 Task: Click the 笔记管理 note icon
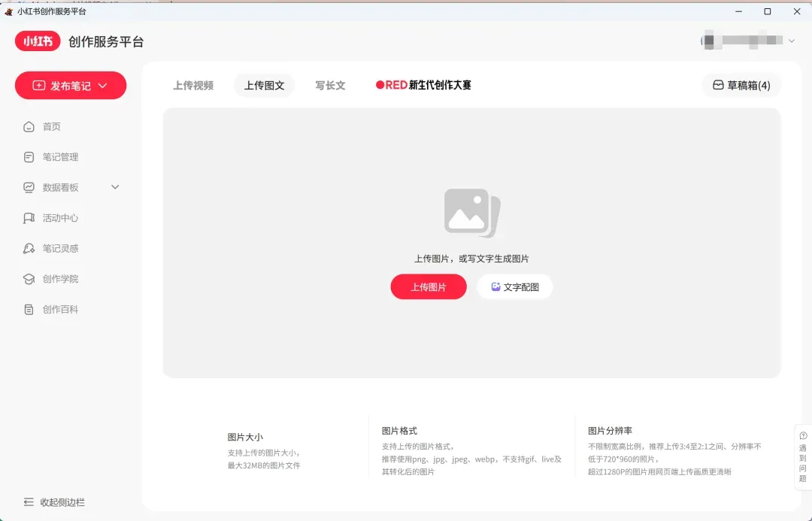coord(29,157)
